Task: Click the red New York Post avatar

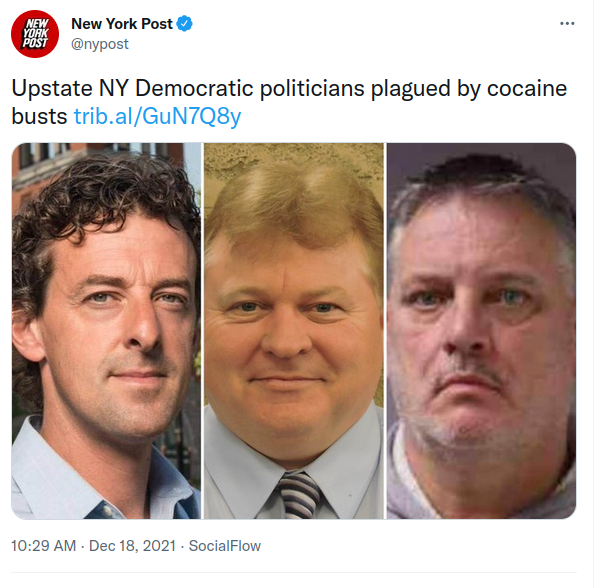Action: coord(35,34)
